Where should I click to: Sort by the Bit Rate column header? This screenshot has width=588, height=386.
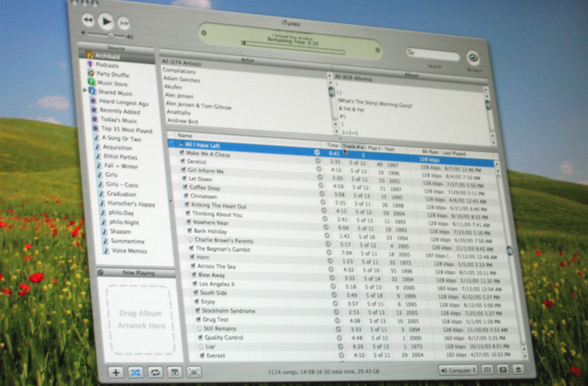coord(430,151)
